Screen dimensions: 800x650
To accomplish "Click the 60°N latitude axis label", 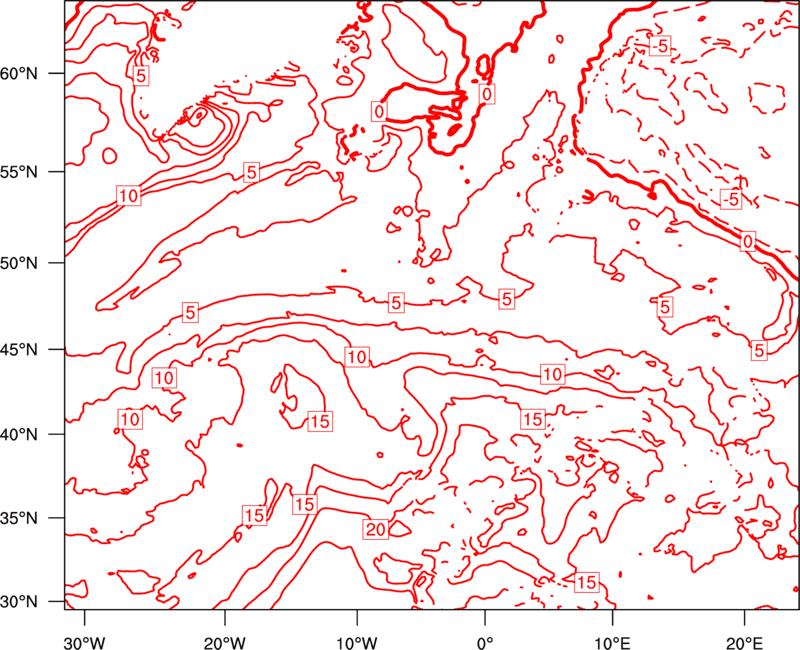I will 19,73.
